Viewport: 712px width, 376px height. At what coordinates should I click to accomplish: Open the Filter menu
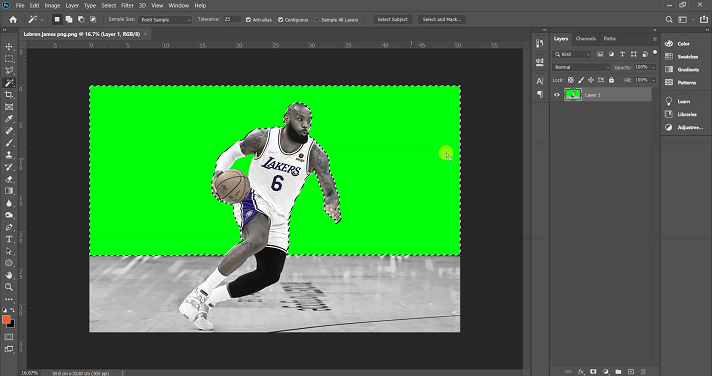(x=127, y=5)
